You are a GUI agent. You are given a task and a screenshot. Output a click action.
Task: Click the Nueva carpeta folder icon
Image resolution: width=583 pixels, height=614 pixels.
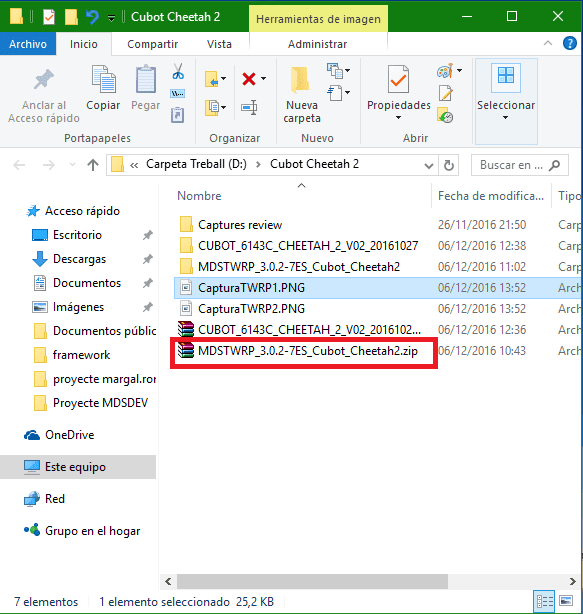(x=300, y=79)
